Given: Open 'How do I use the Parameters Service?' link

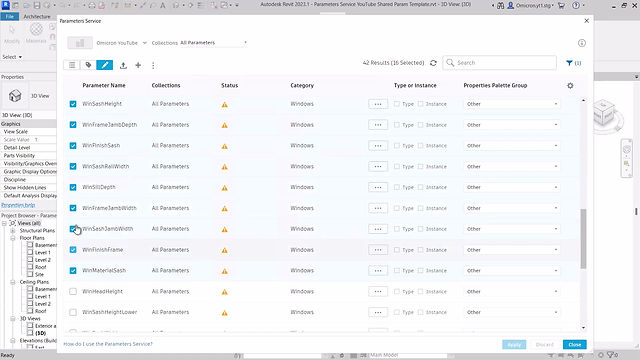Looking at the screenshot, I should [x=108, y=344].
